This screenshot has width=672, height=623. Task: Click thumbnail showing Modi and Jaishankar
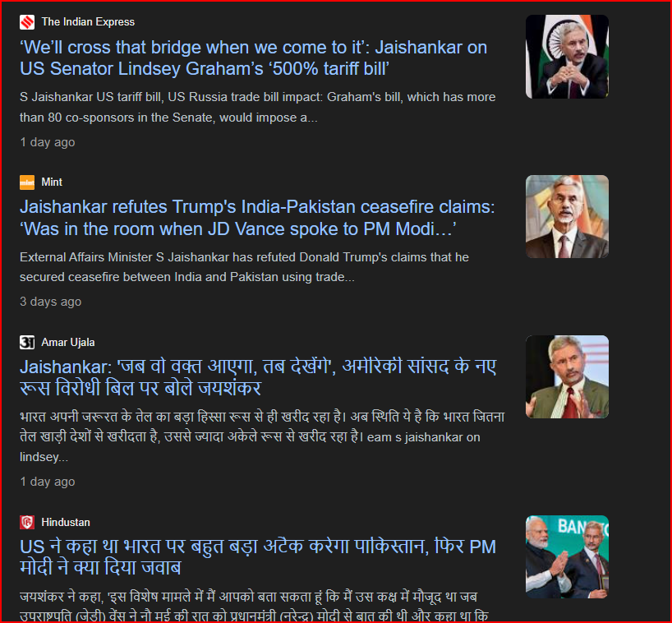pyautogui.click(x=567, y=556)
